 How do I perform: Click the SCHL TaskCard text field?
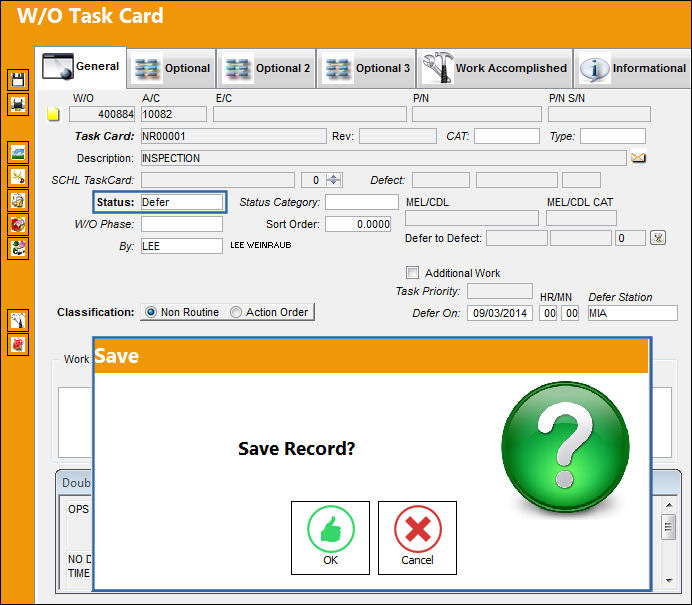(x=218, y=180)
